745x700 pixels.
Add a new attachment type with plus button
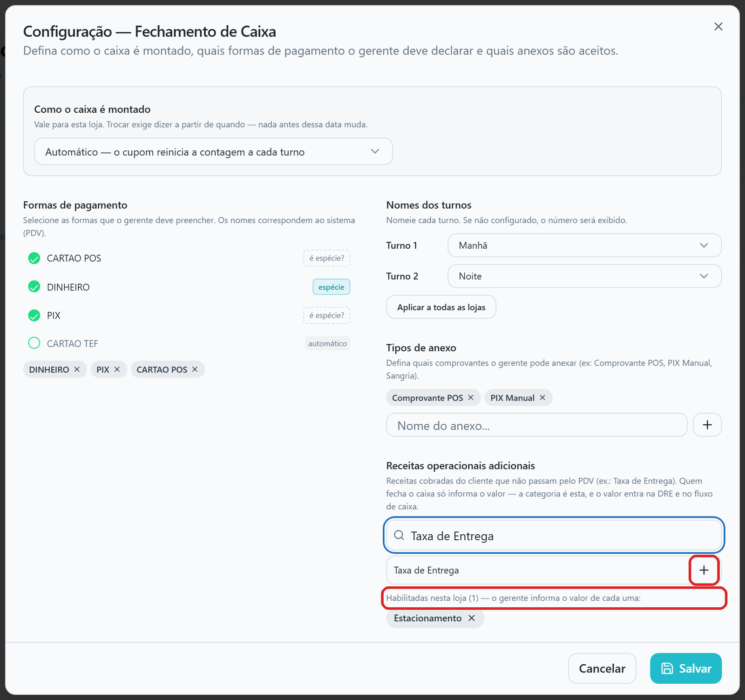[x=707, y=425]
